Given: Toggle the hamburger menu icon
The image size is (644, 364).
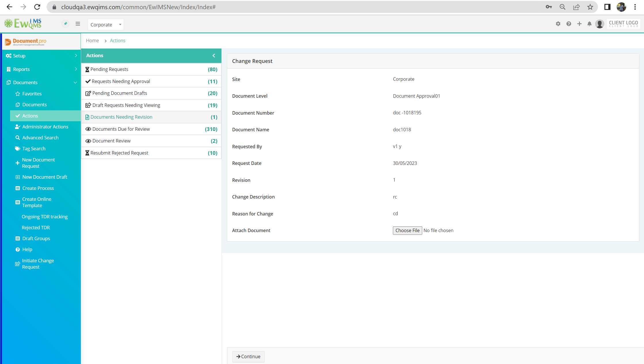Looking at the screenshot, I should pyautogui.click(x=78, y=24).
